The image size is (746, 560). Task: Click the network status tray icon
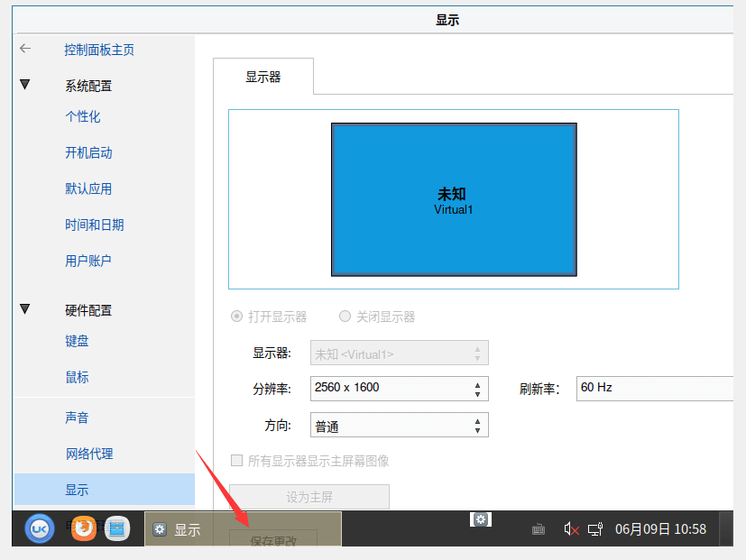[596, 530]
